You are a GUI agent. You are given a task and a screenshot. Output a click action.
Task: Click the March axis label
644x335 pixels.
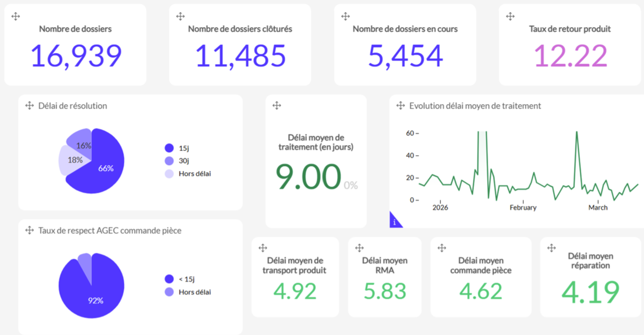click(x=598, y=207)
